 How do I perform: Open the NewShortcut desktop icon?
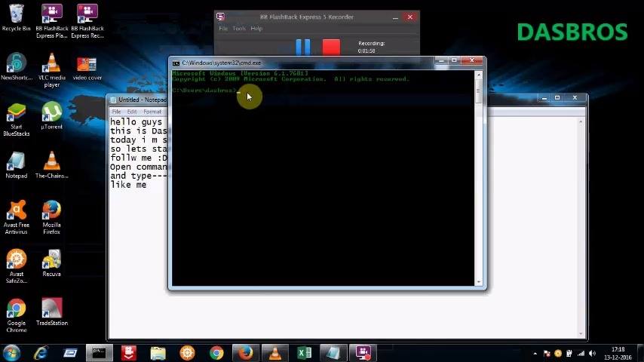[x=17, y=66]
